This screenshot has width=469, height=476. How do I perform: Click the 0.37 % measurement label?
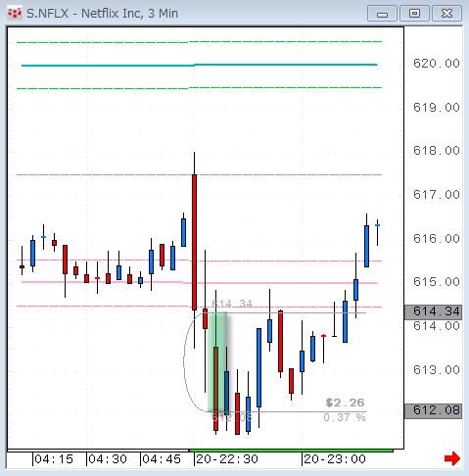[x=345, y=417]
